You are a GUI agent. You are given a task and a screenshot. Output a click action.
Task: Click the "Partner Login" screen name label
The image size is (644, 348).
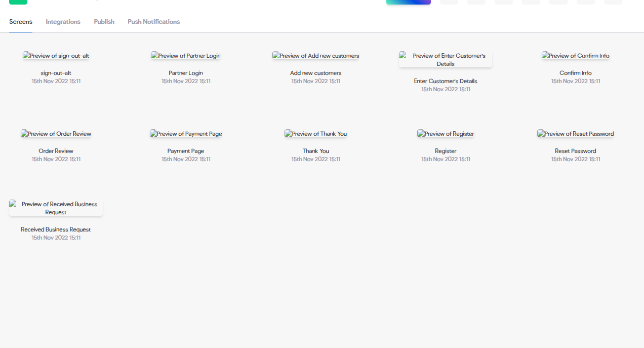[186, 73]
